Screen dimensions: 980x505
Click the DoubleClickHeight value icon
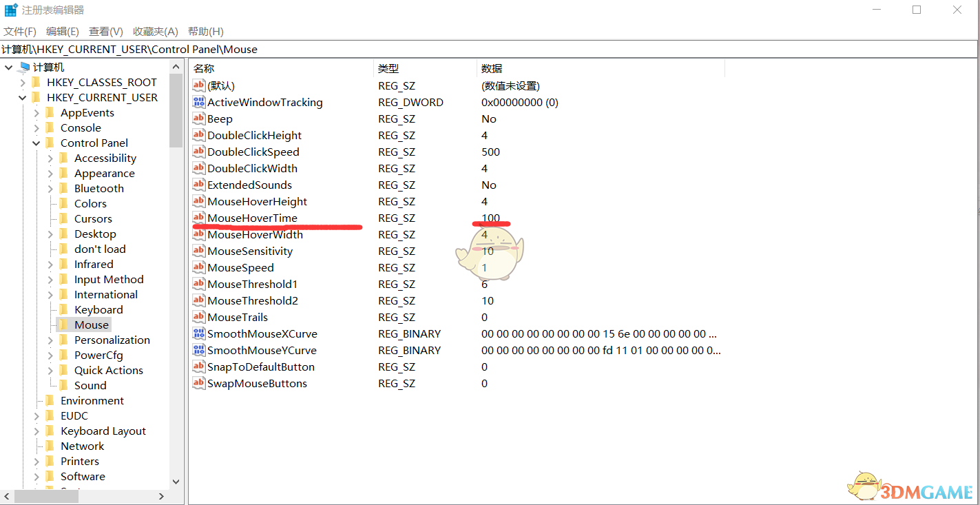(199, 135)
